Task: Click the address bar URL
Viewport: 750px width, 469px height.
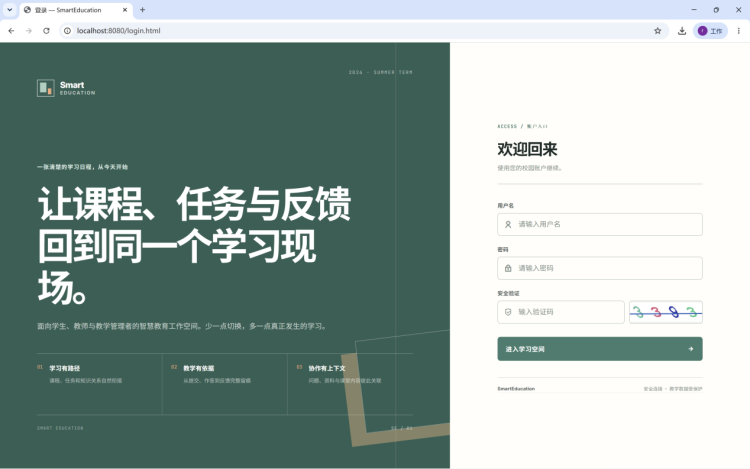Action: [x=119, y=31]
